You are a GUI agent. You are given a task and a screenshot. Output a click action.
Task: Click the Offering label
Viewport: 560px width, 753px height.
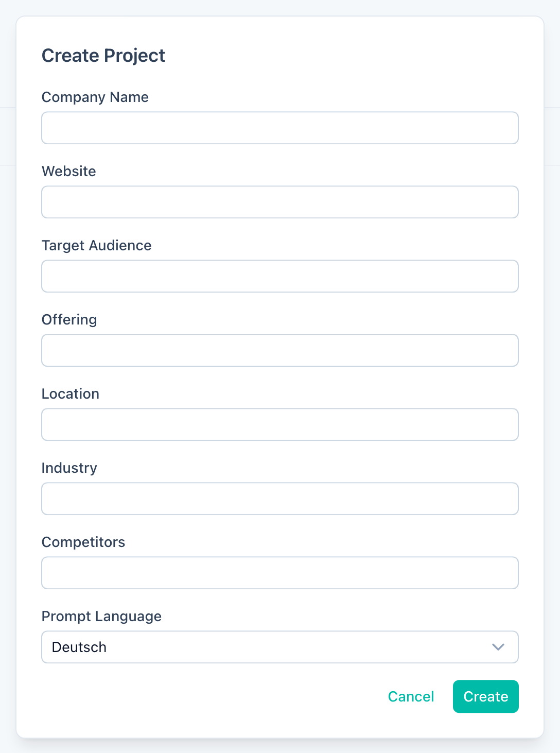pos(69,320)
